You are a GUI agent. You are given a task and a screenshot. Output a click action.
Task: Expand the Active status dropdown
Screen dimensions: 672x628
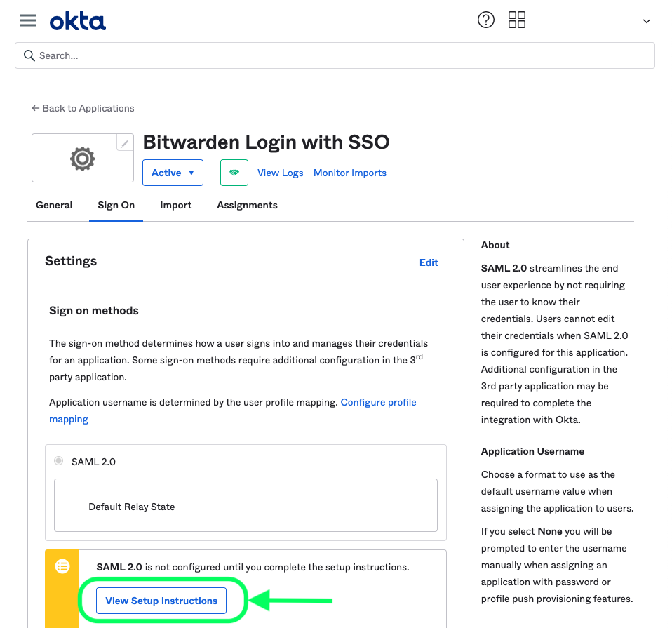173,173
